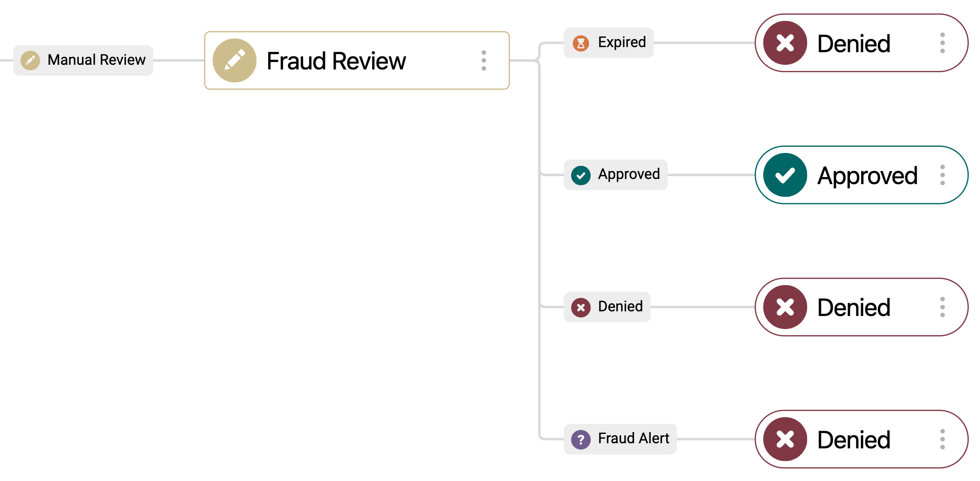Image resolution: width=980 pixels, height=481 pixels.
Task: Open the kebab menu on the topmost Denied node
Action: [x=942, y=43]
